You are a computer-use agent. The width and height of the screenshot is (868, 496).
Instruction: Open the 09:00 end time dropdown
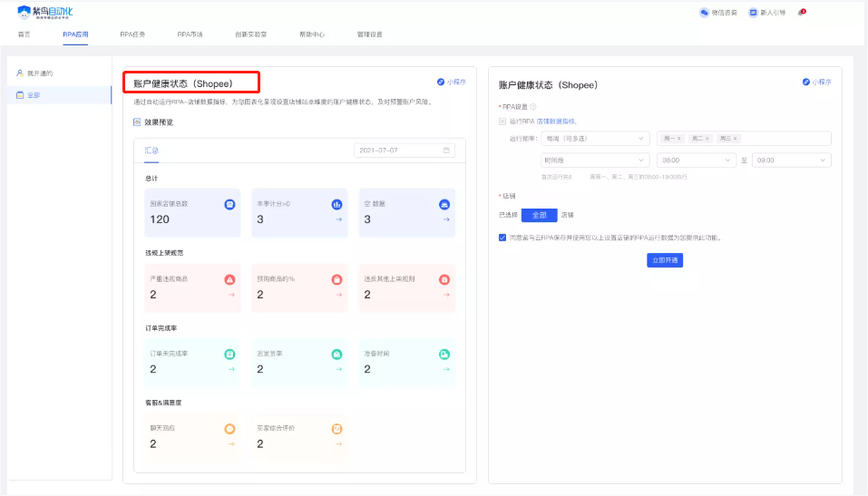pos(792,160)
